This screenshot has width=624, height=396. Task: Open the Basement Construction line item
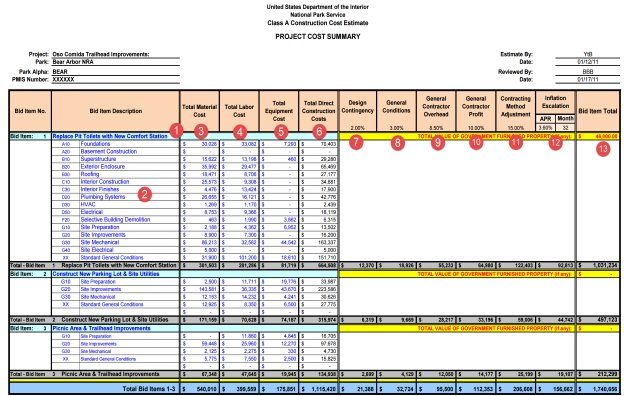(x=109, y=151)
